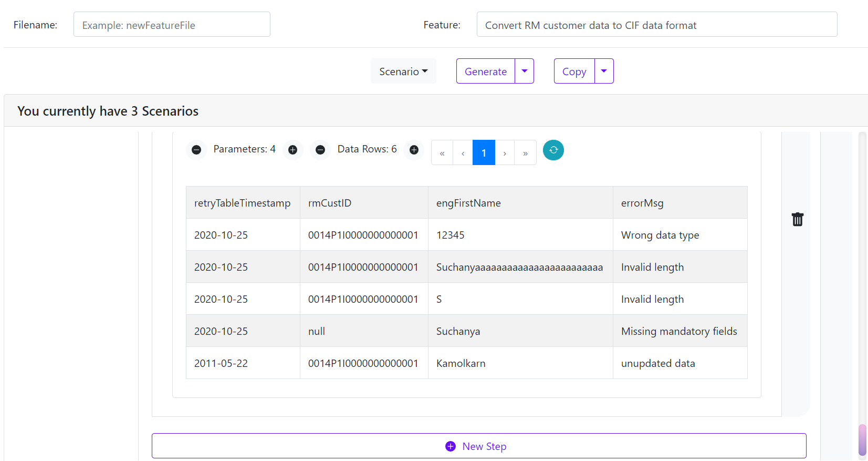
Task: Edit the Feature description text field
Action: click(x=656, y=25)
